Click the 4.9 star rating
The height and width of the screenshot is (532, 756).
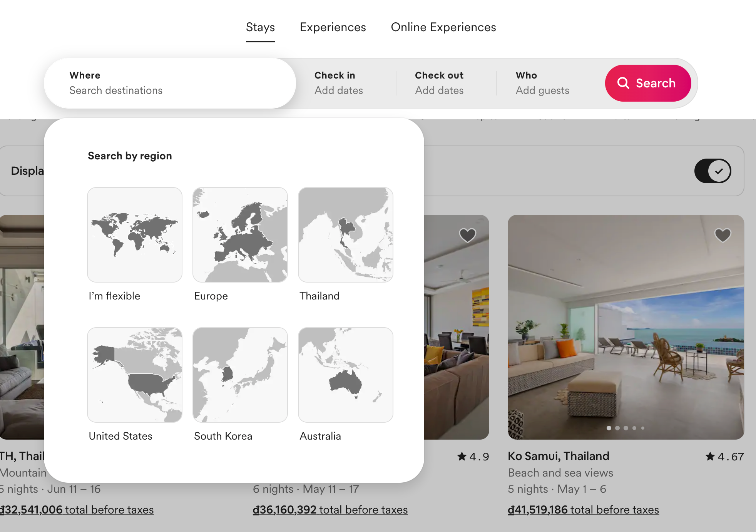coord(473,457)
